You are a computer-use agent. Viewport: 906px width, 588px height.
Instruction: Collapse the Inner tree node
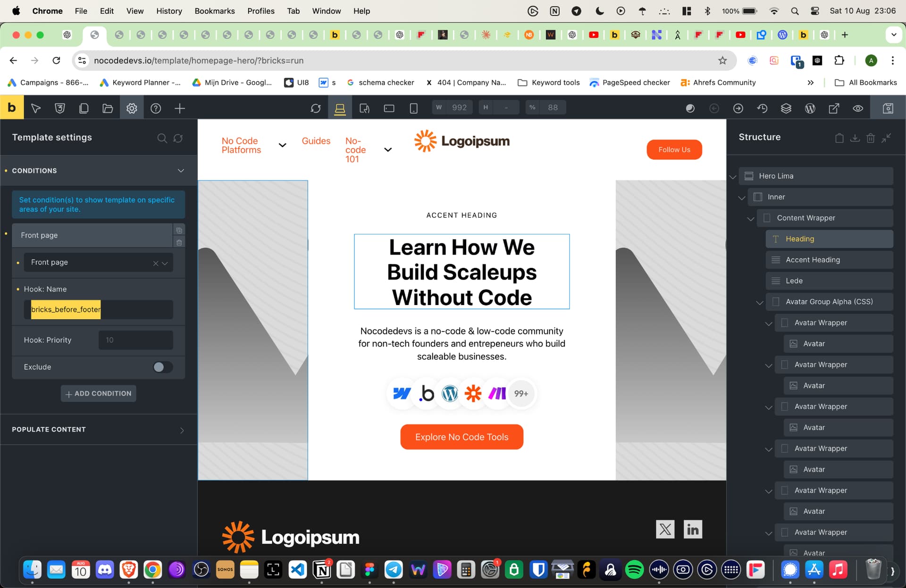(x=742, y=198)
